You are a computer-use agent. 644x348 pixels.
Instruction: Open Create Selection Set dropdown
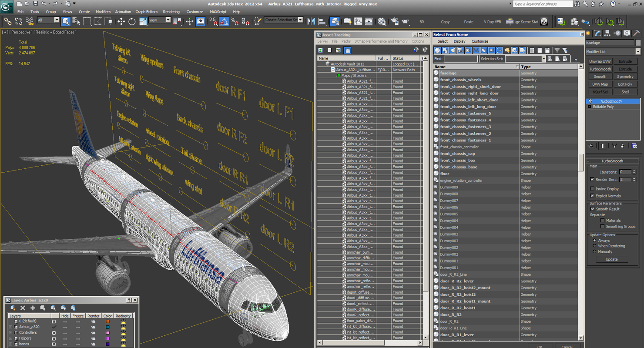pyautogui.click(x=300, y=20)
